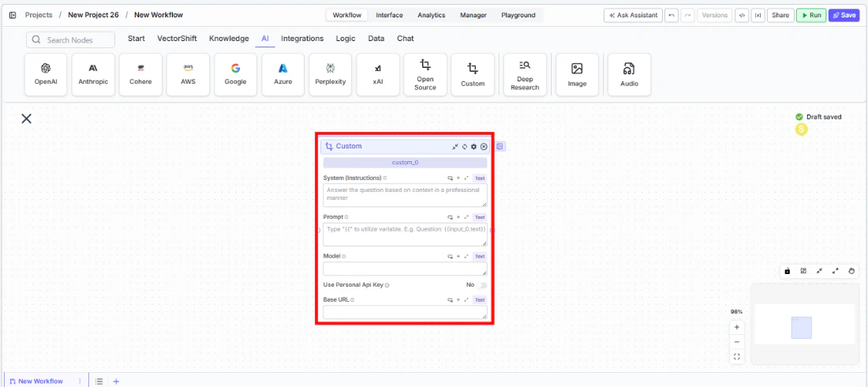Open the Custom node settings gear
The width and height of the screenshot is (868, 387).
(474, 146)
